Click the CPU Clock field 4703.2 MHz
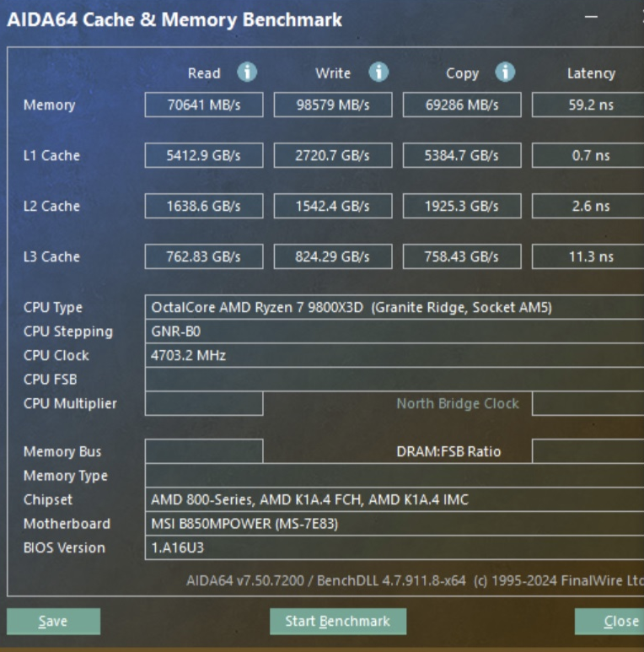This screenshot has width=644, height=652. point(394,356)
